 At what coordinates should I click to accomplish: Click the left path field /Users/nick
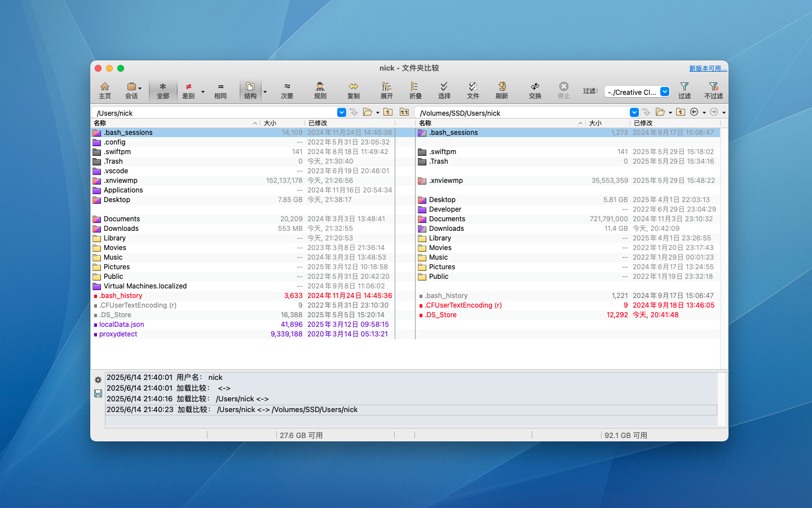coord(215,113)
